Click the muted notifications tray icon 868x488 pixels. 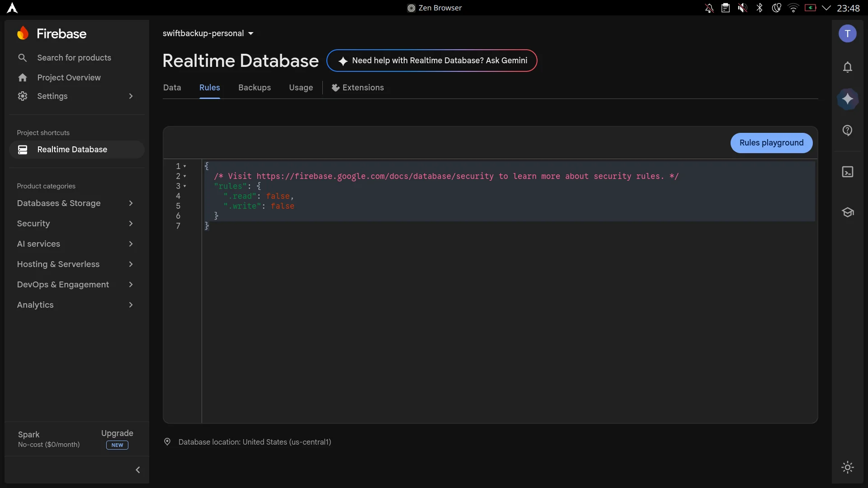coord(709,8)
